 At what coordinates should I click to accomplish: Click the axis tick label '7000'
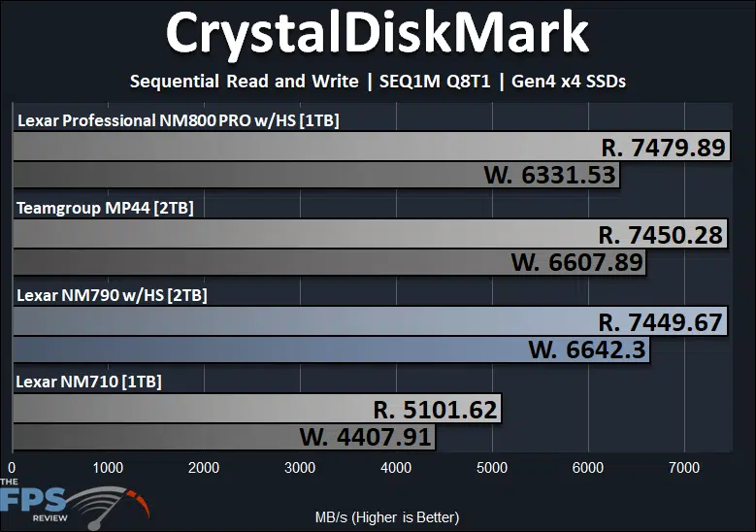pos(684,467)
